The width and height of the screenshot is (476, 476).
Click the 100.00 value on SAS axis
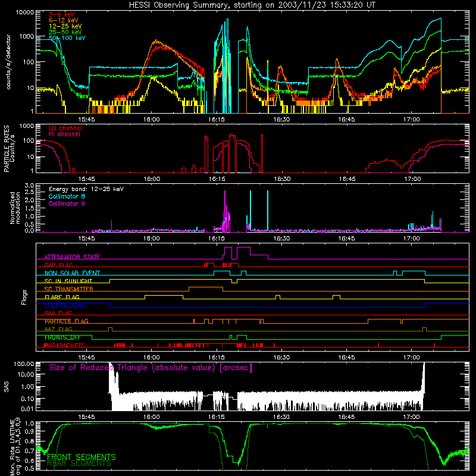(x=24, y=364)
